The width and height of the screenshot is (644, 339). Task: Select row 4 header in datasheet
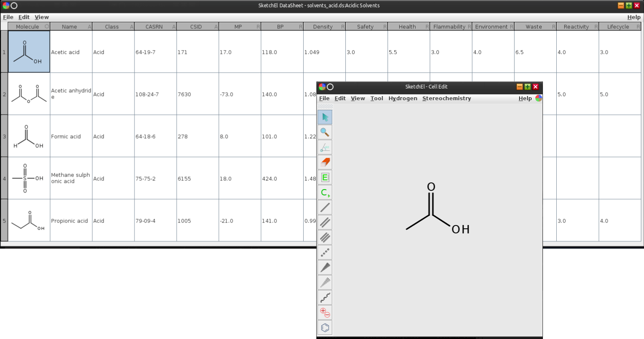4,179
